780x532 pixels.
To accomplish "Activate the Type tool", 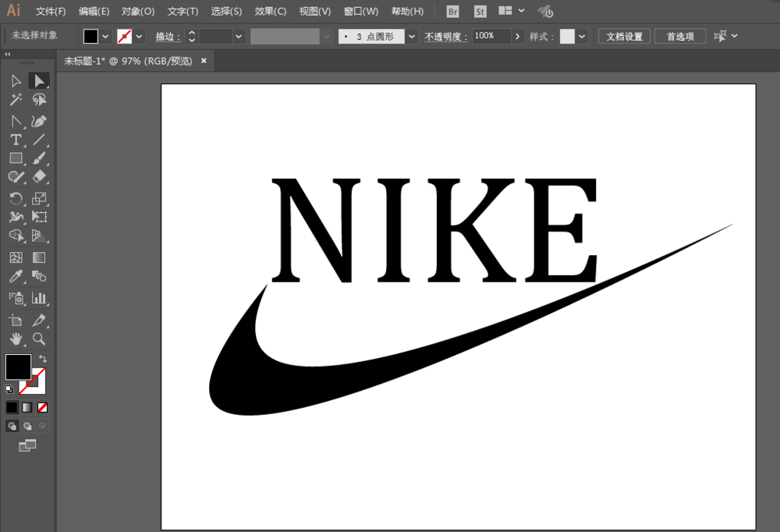I will (16, 140).
